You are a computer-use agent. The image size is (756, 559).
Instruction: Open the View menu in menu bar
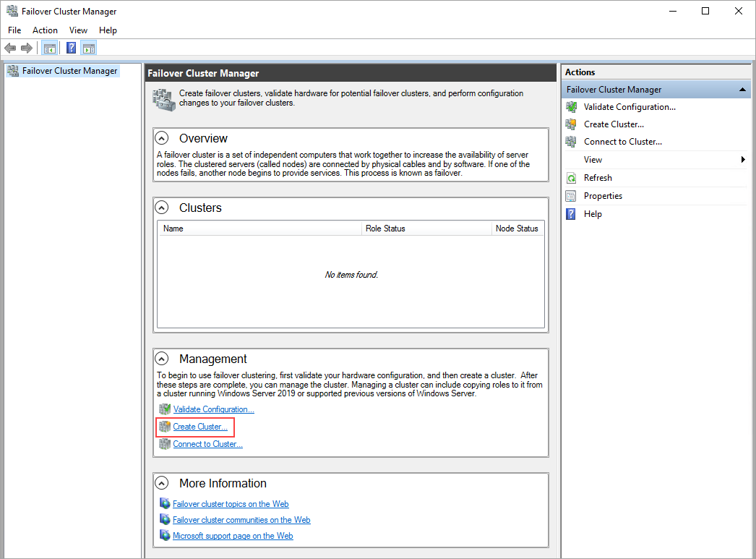point(78,30)
